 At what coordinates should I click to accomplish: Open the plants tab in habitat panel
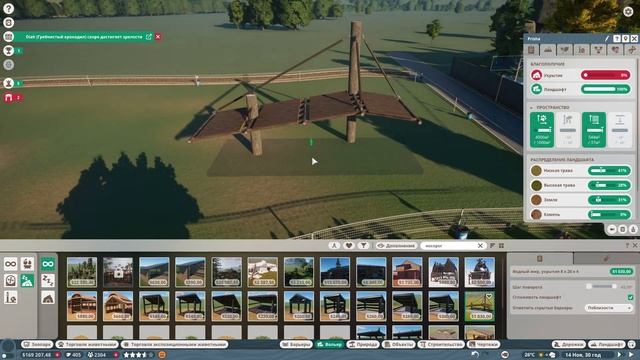(565, 50)
